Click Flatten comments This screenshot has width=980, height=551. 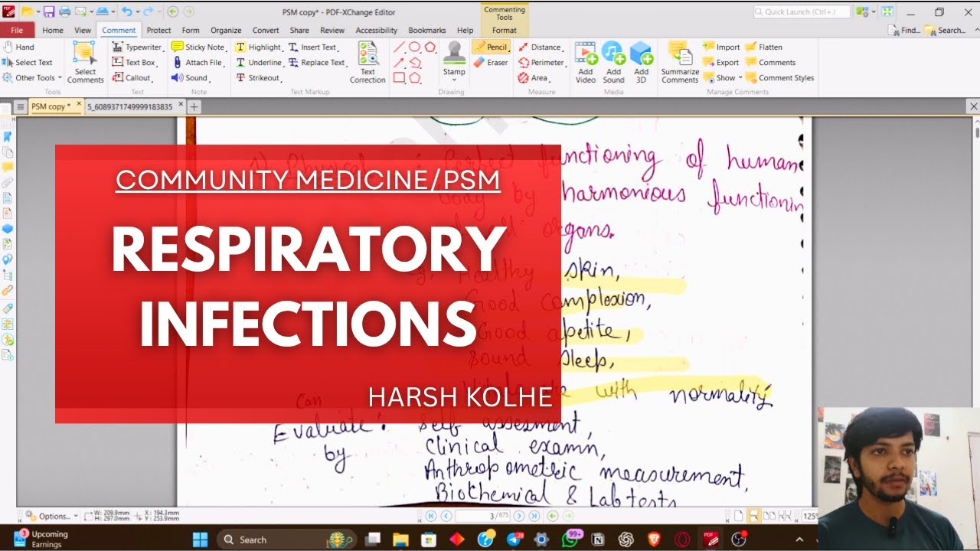click(764, 47)
